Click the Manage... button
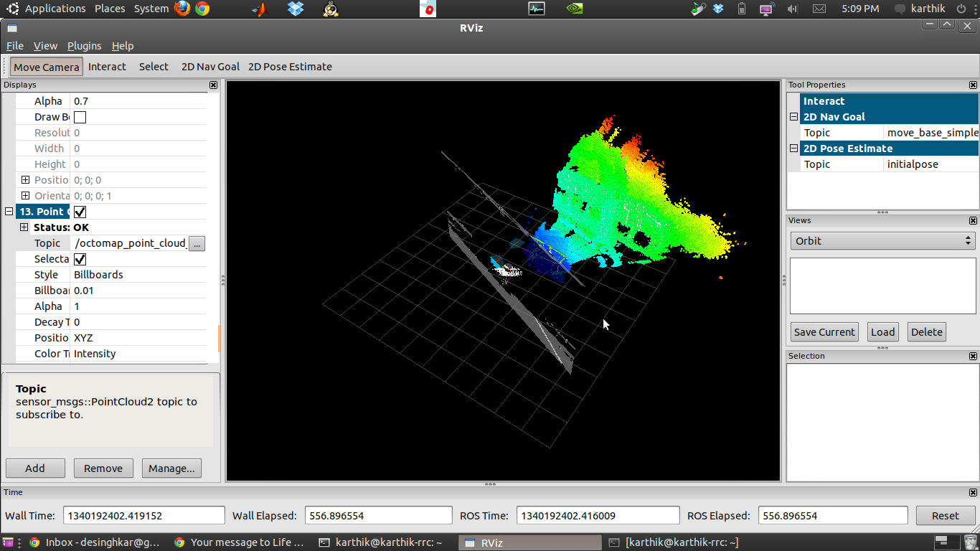Viewport: 980px width, 551px height. coord(171,468)
